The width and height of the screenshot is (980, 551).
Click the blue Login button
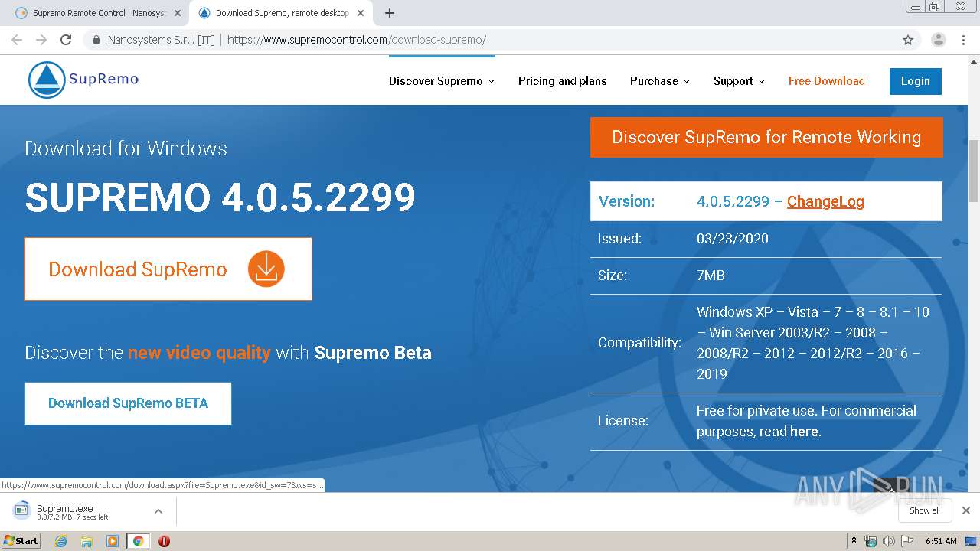[915, 81]
